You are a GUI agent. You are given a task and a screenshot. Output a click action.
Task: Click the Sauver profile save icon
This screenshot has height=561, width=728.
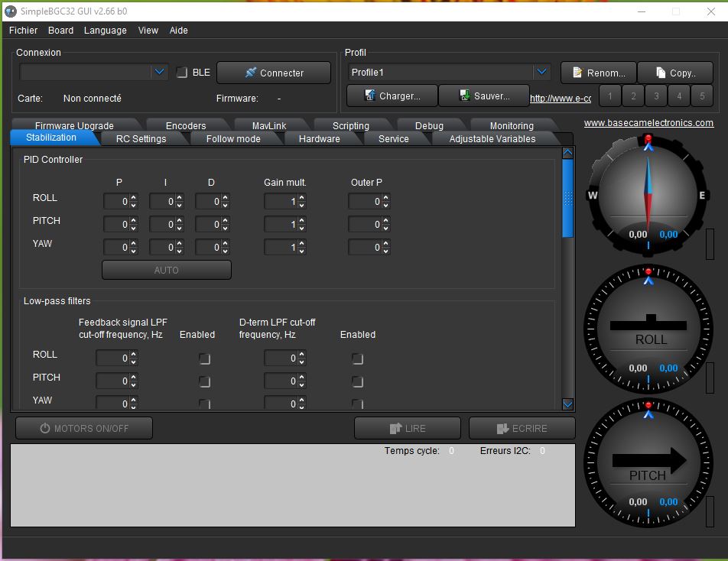click(465, 96)
